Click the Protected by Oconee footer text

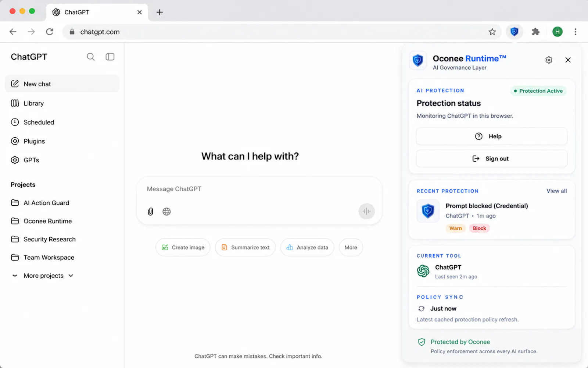tap(460, 342)
